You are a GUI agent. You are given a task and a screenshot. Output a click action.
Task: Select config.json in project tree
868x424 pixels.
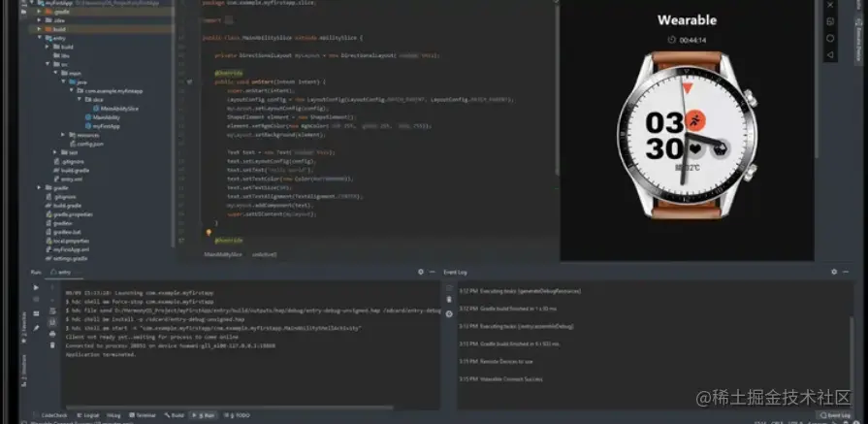[85, 144]
